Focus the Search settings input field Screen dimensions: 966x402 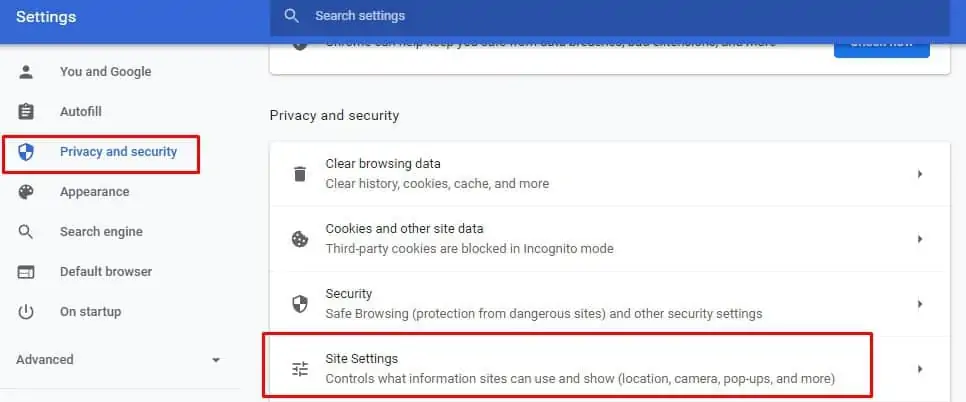[x=600, y=16]
